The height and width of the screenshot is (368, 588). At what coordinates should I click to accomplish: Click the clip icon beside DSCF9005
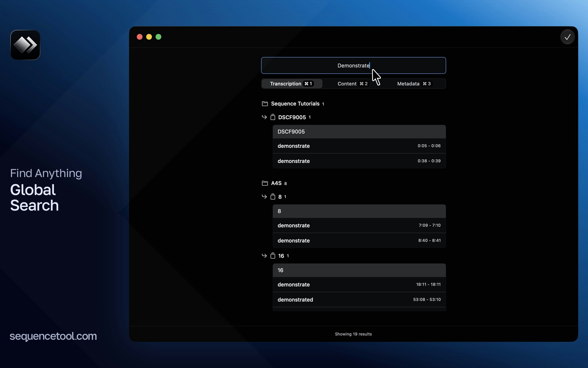[x=273, y=117]
